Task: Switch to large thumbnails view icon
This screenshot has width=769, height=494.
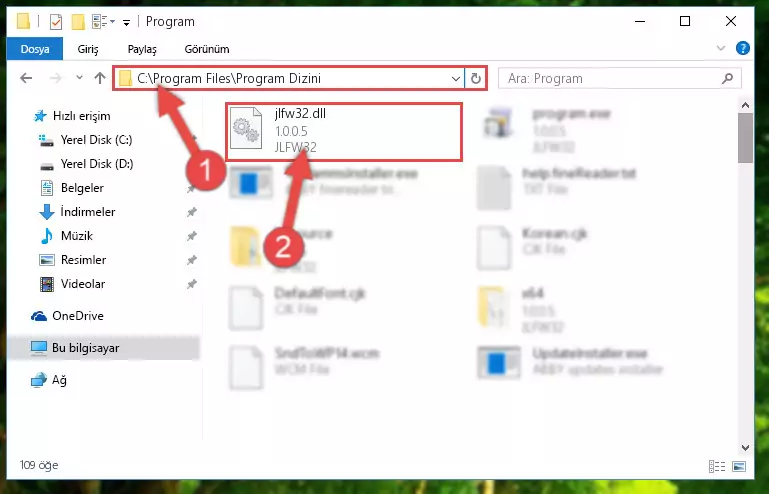Action: pyautogui.click(x=739, y=466)
